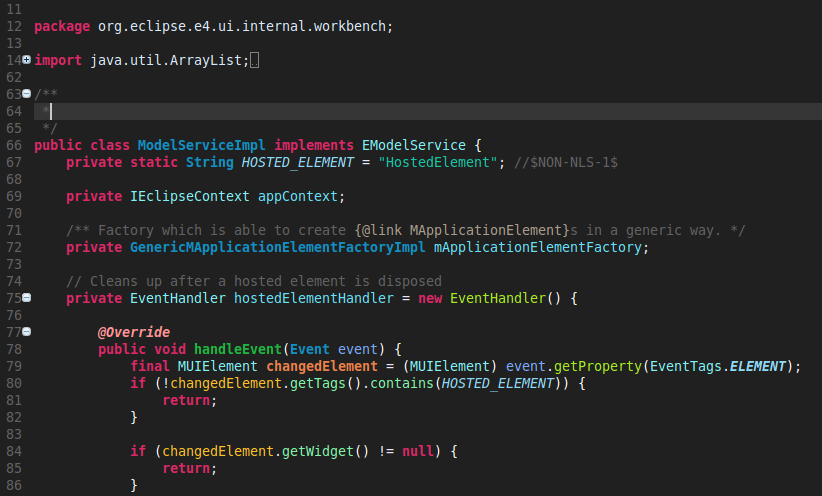The height and width of the screenshot is (496, 822).
Task: Click the closing */ of the comment on line 65
Action: point(50,128)
